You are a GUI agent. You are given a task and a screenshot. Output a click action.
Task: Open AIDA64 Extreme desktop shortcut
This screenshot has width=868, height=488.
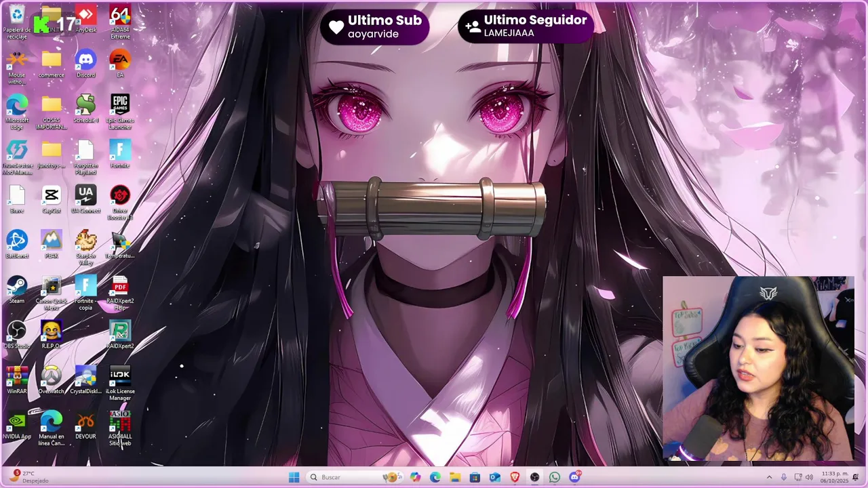point(120,22)
